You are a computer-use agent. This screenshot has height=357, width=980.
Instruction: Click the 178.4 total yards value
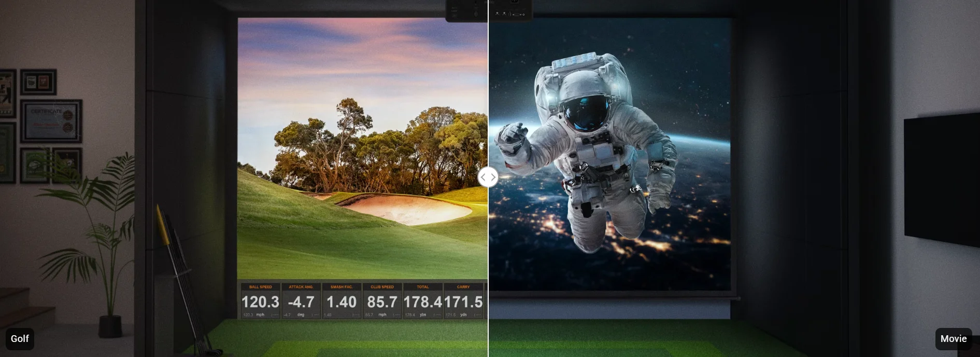(x=422, y=301)
